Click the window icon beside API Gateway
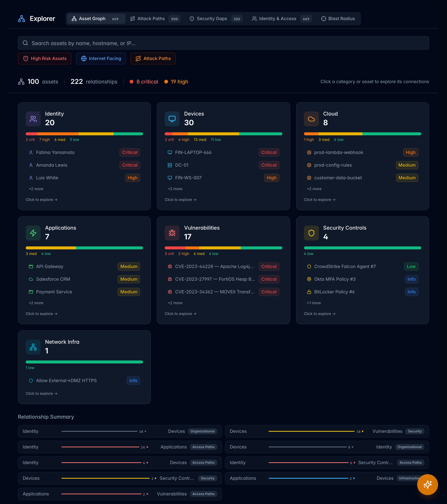Viewport: 447px width, 504px height. (x=31, y=267)
